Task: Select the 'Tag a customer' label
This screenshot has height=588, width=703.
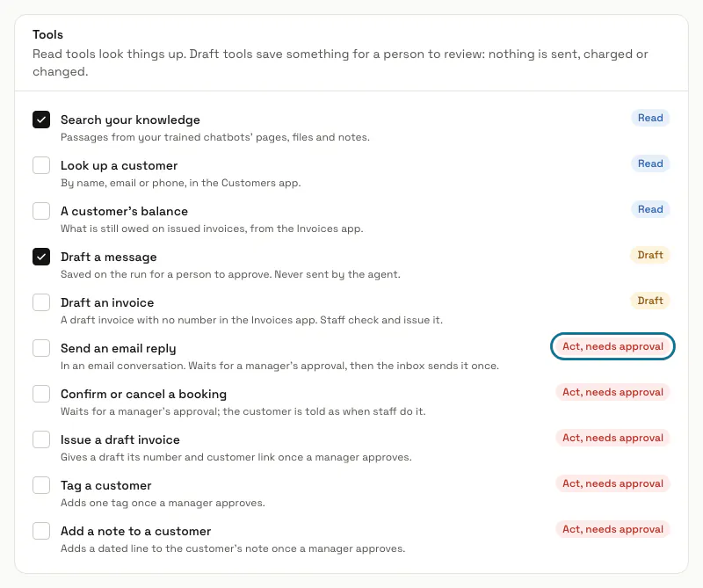Action: pos(106,486)
